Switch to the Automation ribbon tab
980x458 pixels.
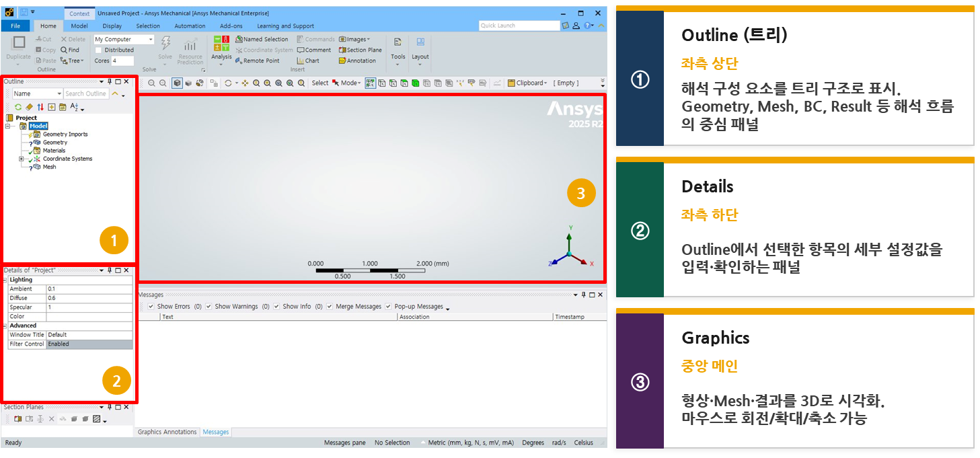pyautogui.click(x=190, y=26)
